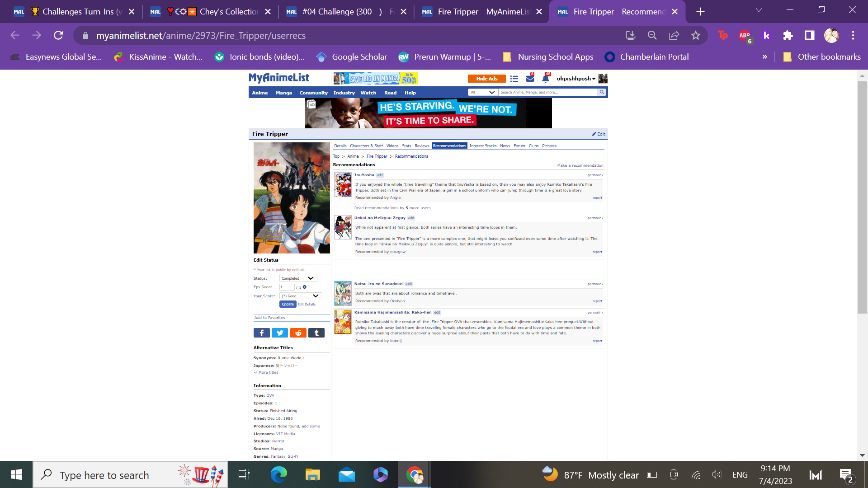Open messages envelope icon in header

pos(530,79)
